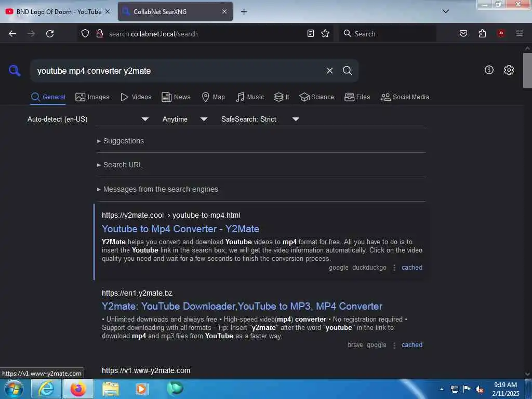Open Windows Explorer folder on taskbar
532x399 pixels.
[110, 389]
